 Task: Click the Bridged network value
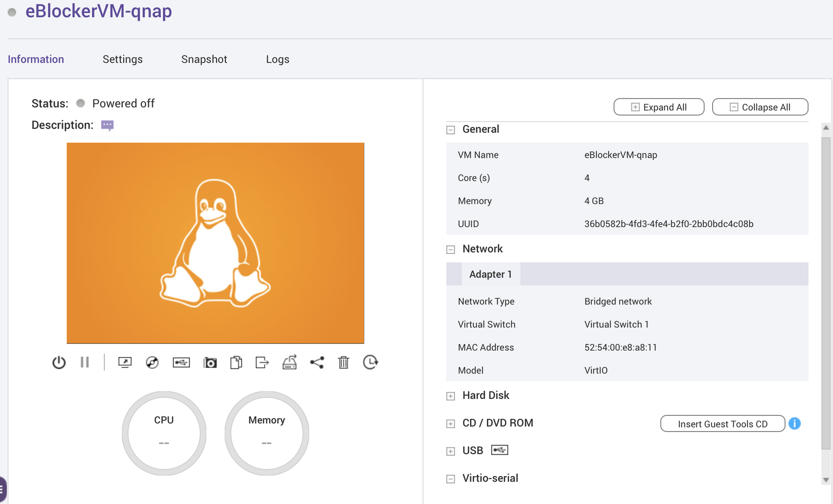pyautogui.click(x=618, y=301)
